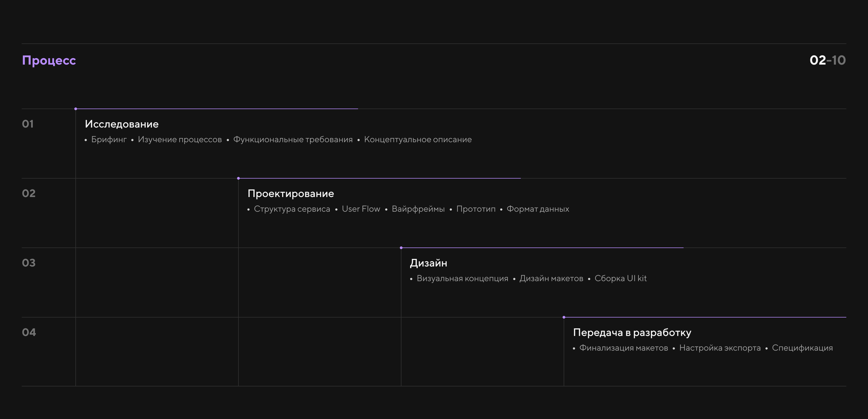Click the "Сборка UI kit" item
The height and width of the screenshot is (419, 868).
[620, 278]
